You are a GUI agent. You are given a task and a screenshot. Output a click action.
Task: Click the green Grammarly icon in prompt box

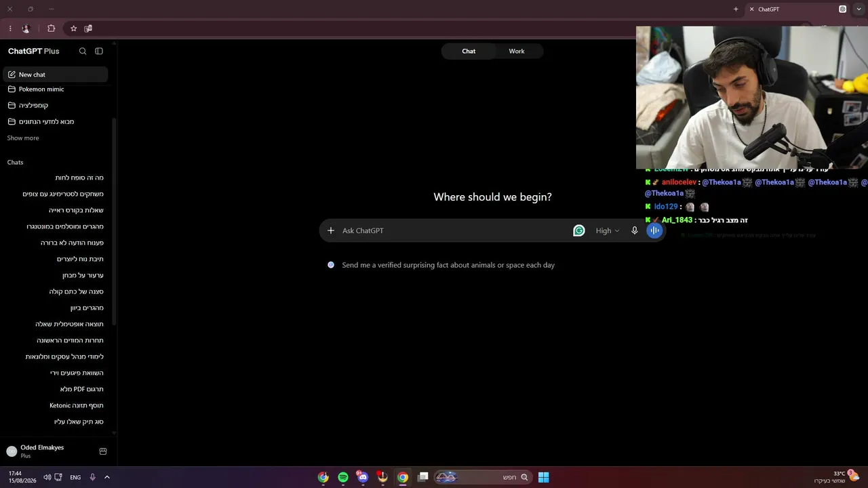[579, 230]
